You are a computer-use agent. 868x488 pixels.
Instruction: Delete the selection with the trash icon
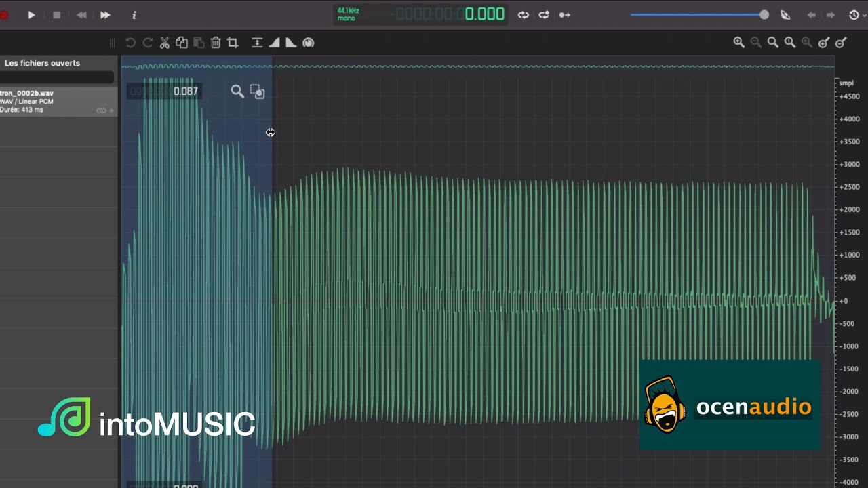click(x=216, y=43)
